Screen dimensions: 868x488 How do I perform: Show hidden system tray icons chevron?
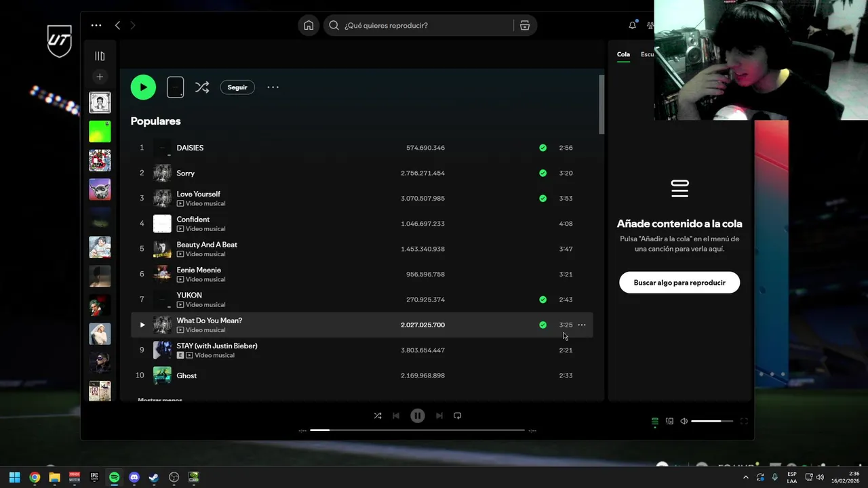tap(746, 477)
